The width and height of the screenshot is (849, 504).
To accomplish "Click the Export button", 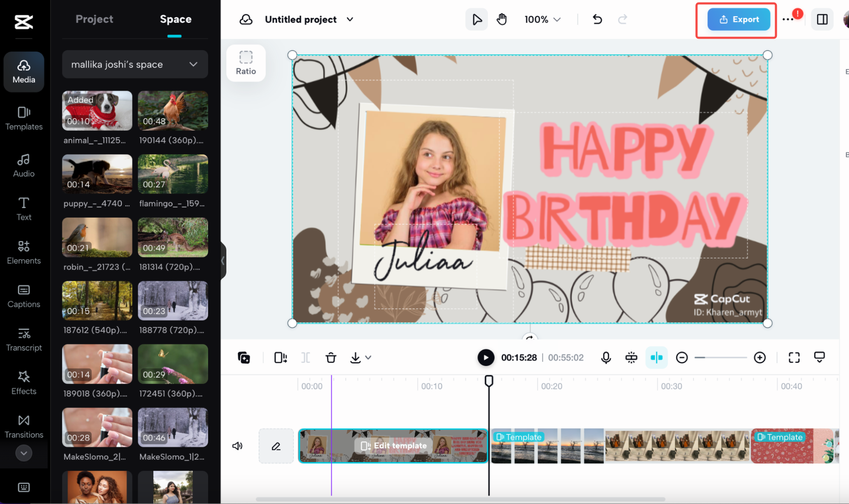I will (738, 19).
